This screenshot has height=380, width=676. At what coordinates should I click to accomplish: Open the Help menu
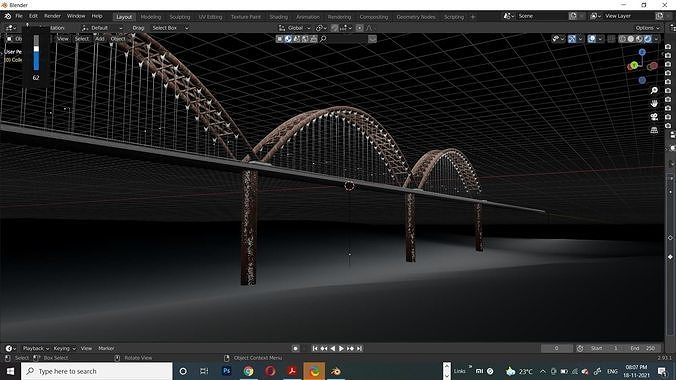coord(97,16)
